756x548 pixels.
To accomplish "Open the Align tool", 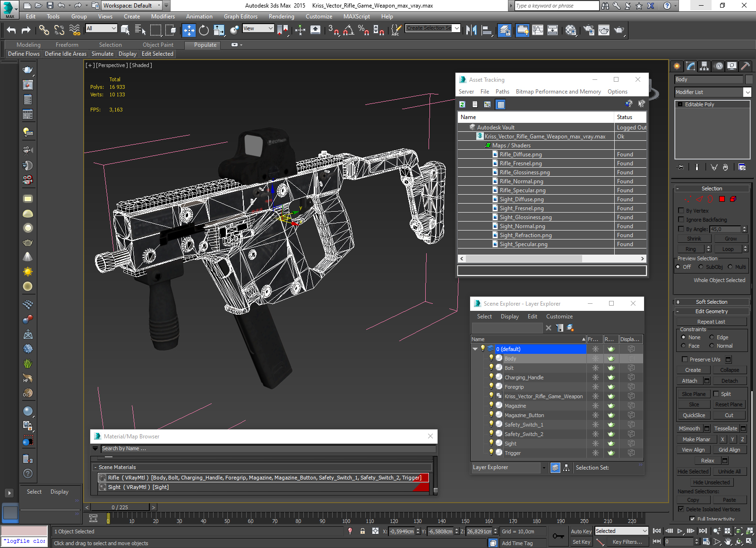I will 487,30.
